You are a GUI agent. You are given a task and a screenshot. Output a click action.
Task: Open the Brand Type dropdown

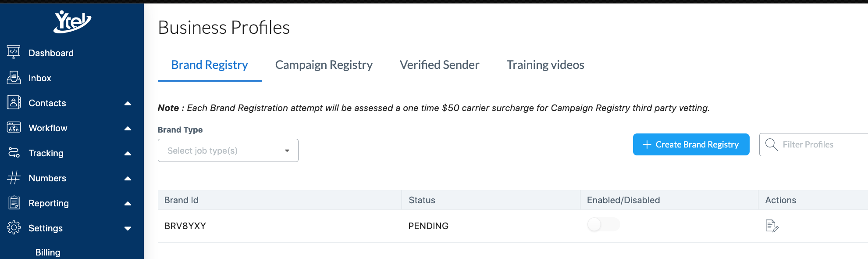coord(228,151)
